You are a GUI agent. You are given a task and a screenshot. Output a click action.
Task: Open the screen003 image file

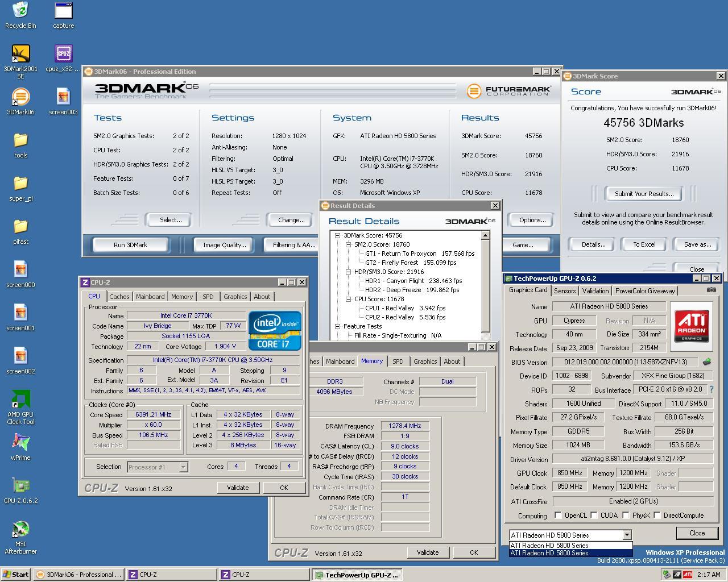pos(63,102)
